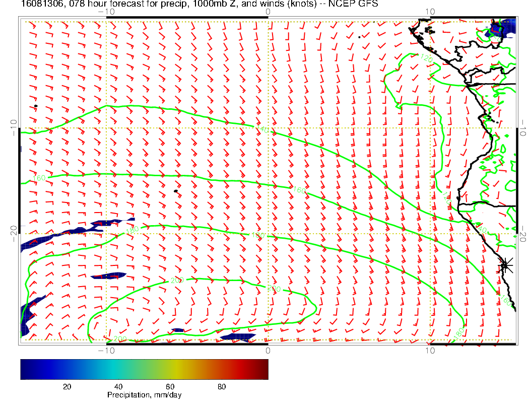Viewport: 532px width, 411px height.
Task: Click the "80" tick label under the colorbar
Action: pos(222,387)
